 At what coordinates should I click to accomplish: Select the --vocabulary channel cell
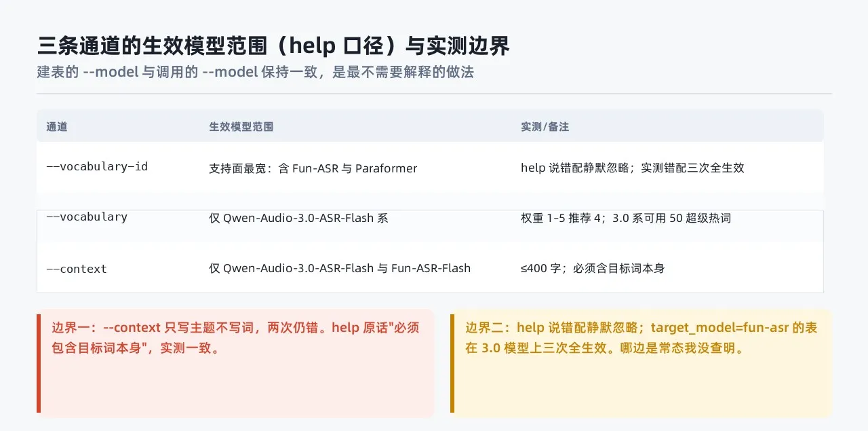pyautogui.click(x=87, y=217)
